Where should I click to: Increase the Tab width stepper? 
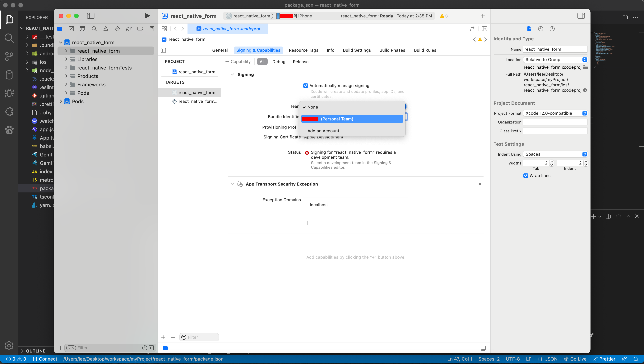[551, 161]
